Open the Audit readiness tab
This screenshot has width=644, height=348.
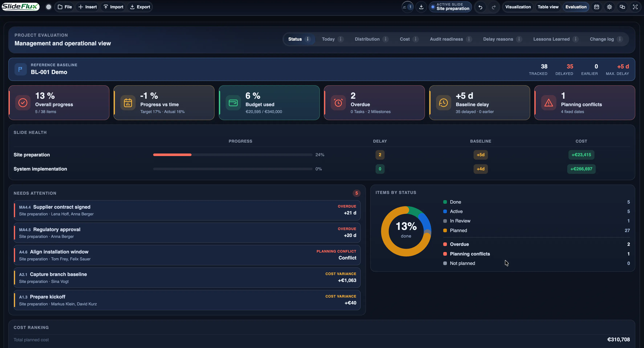tap(451, 39)
